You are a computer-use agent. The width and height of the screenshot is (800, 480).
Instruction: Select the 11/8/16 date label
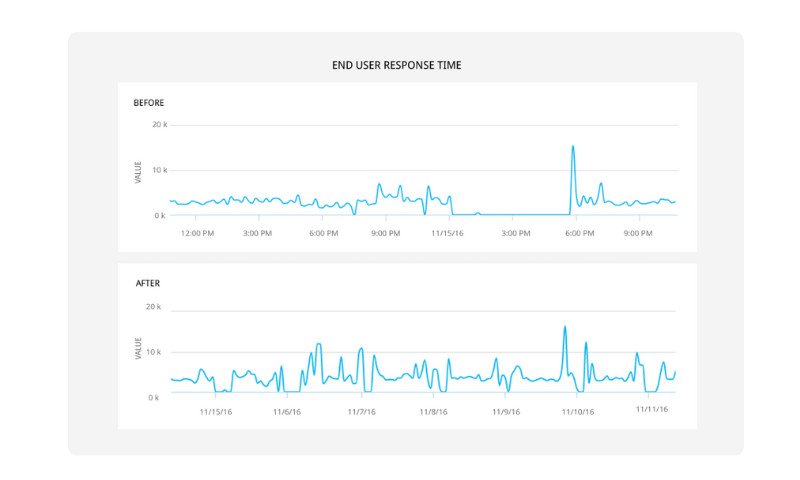click(x=434, y=411)
